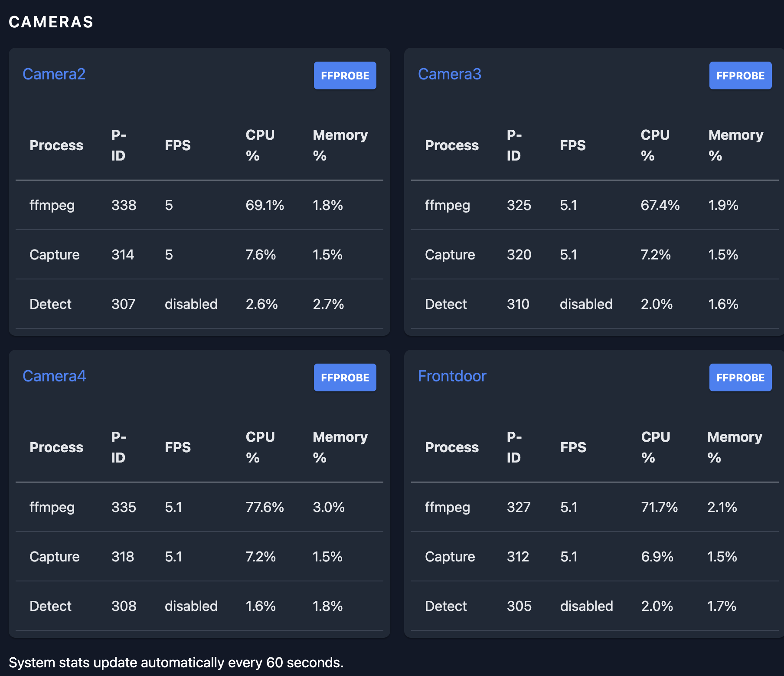Viewport: 784px width, 676px height.
Task: Run FFPROBE for Camera3
Action: click(x=740, y=75)
